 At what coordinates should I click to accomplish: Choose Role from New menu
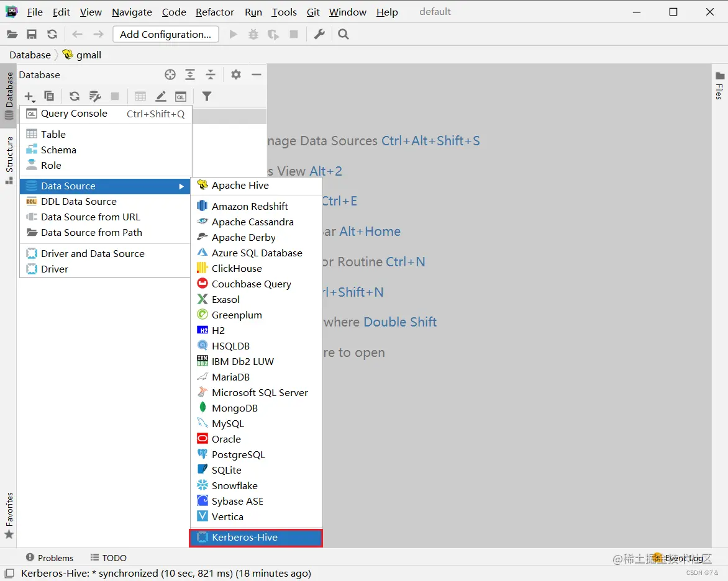(x=106, y=165)
